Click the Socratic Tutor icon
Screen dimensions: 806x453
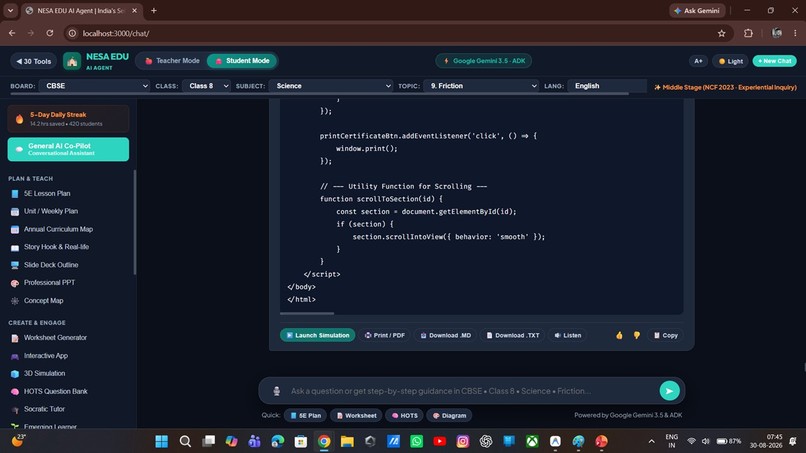[x=15, y=410]
